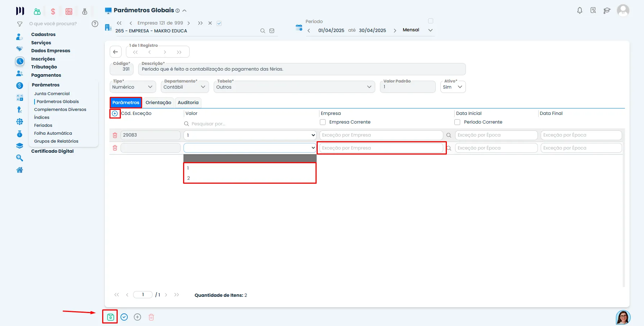Click the back arrow button in record header
The width and height of the screenshot is (644, 326).
[x=115, y=52]
